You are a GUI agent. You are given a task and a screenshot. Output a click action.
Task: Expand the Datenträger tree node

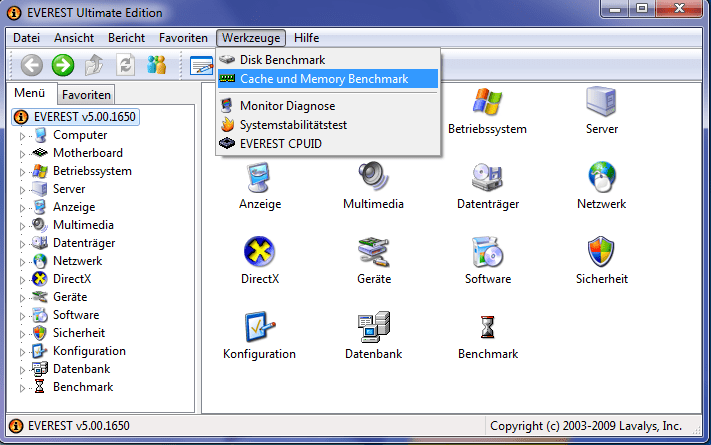(22, 244)
